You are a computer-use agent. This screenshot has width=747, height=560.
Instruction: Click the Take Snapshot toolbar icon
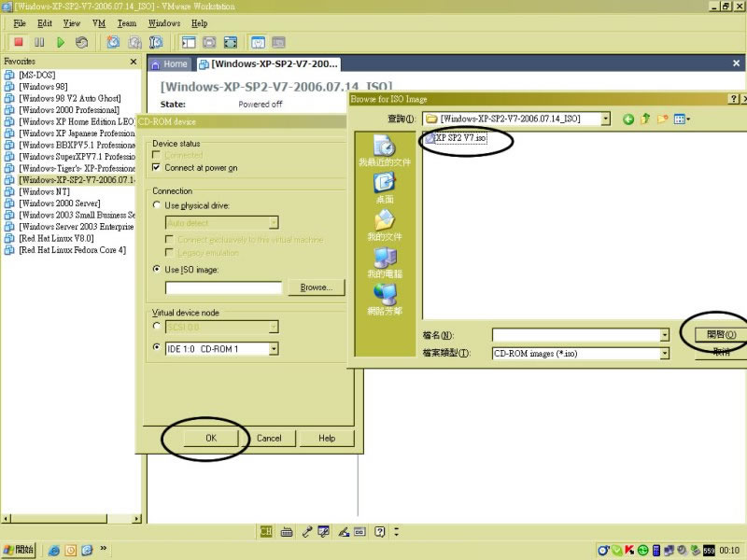113,42
